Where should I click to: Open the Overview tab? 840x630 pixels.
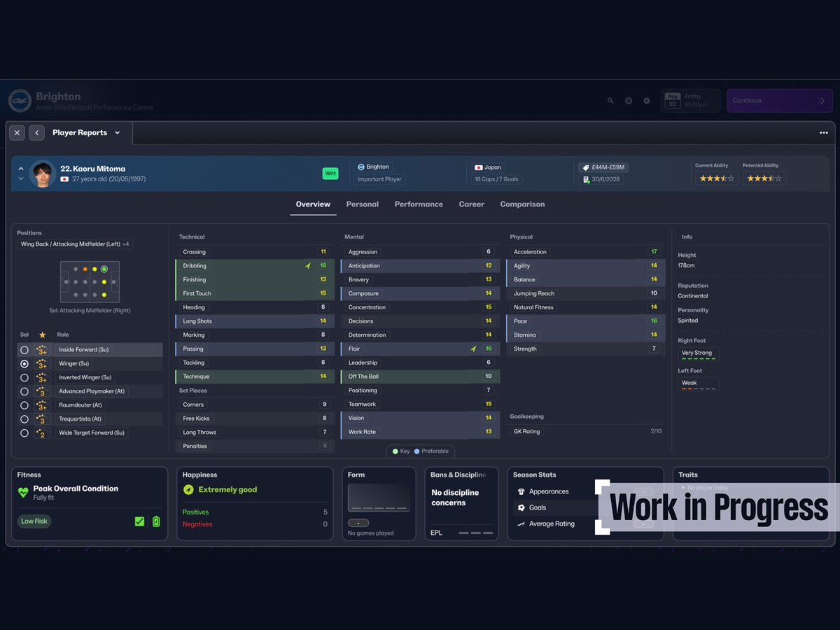coord(313,204)
